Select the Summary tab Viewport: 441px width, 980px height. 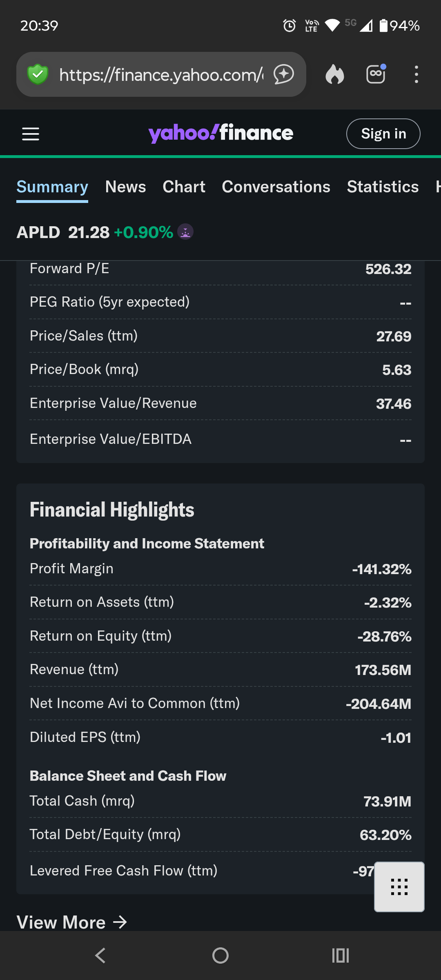tap(52, 187)
